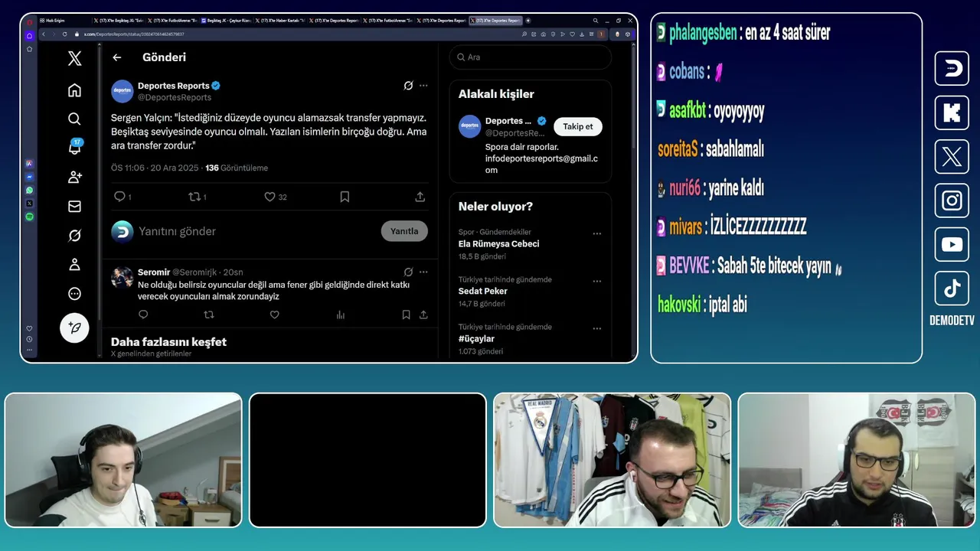Open Deportes Reports profile name on post
Viewport: 980px width, 551px height.
[173, 86]
